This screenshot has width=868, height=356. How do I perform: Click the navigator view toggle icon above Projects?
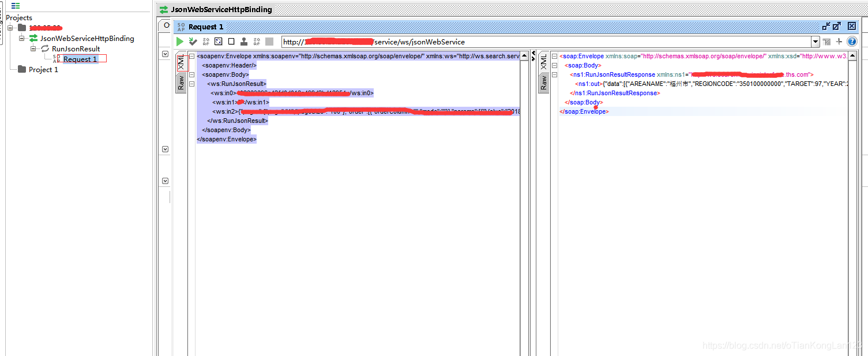click(16, 6)
